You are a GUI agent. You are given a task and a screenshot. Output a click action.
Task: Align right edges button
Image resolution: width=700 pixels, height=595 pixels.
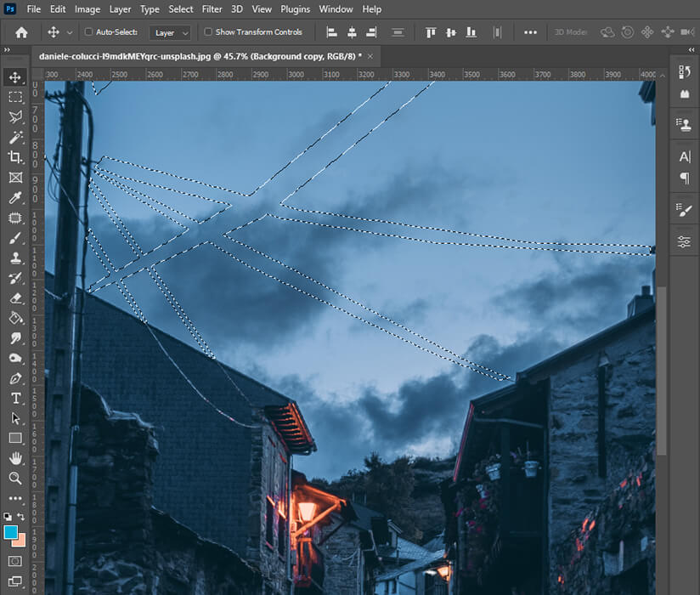(x=371, y=32)
